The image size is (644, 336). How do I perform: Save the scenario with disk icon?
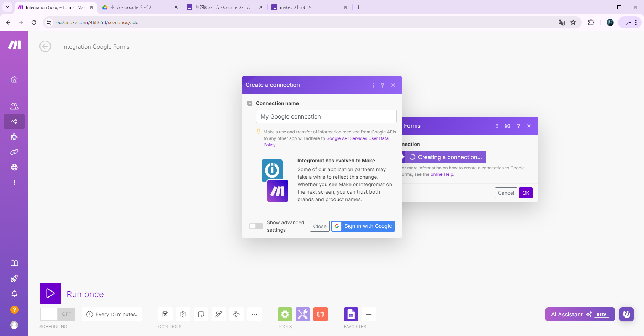[x=165, y=314]
